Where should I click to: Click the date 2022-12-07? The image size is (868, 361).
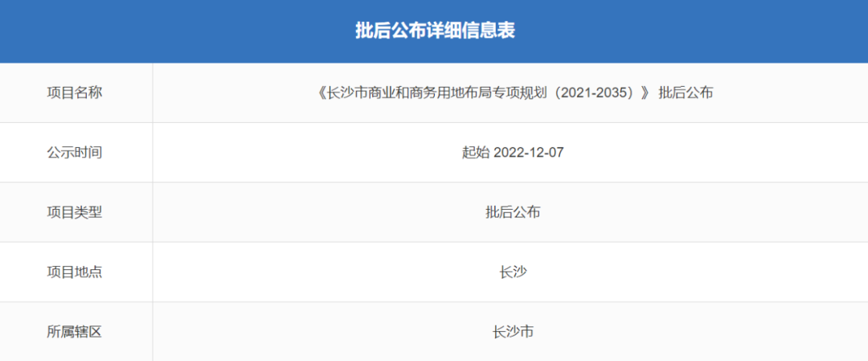coord(528,153)
